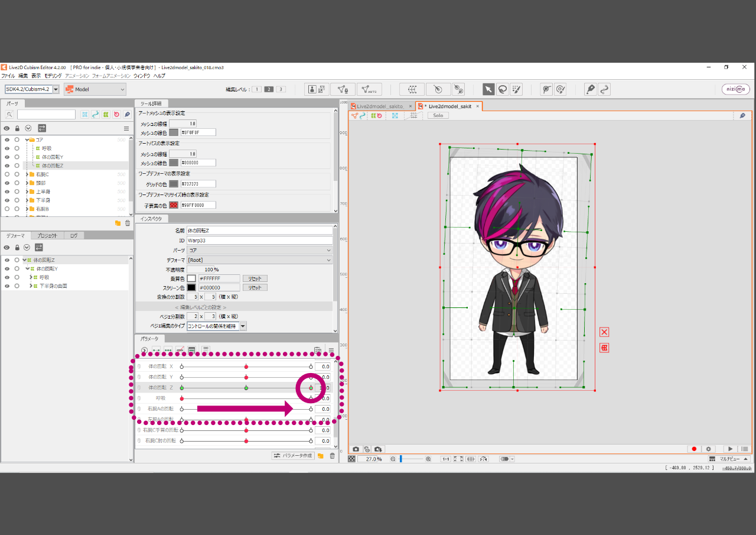The height and width of the screenshot is (535, 756).
Task: Click the manual mesh edit icon
Action: coord(343,89)
